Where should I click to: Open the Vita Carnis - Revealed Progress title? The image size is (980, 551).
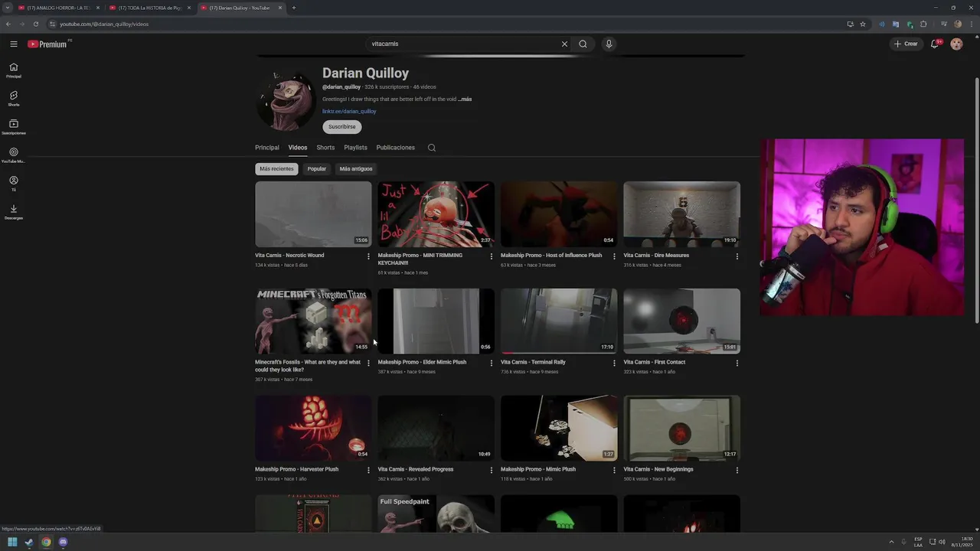[416, 469]
